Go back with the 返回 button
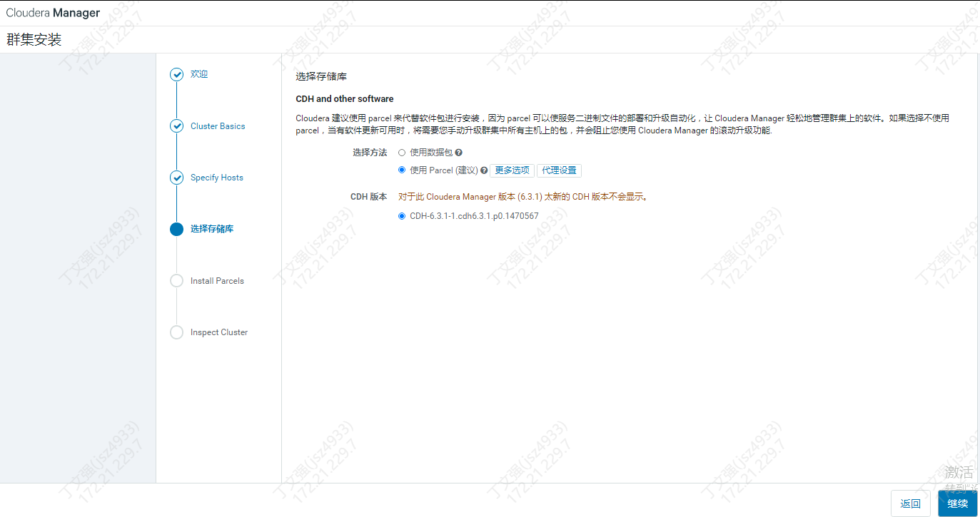 [911, 503]
